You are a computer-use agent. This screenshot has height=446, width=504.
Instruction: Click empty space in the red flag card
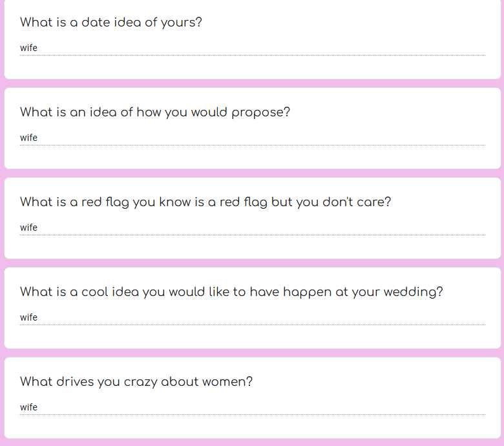[x=252, y=247]
